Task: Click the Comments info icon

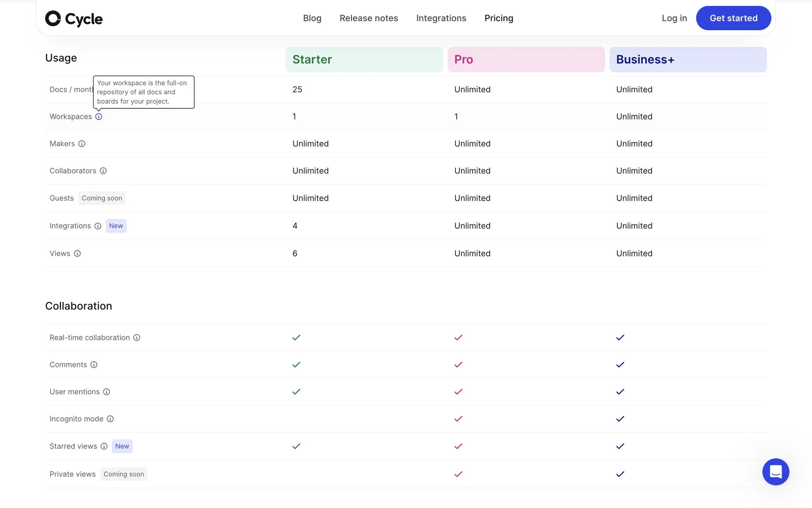Action: (94, 364)
